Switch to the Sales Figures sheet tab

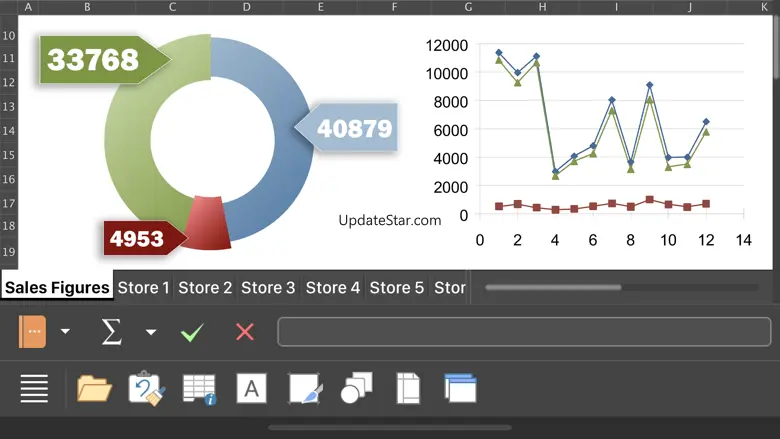[x=57, y=287]
